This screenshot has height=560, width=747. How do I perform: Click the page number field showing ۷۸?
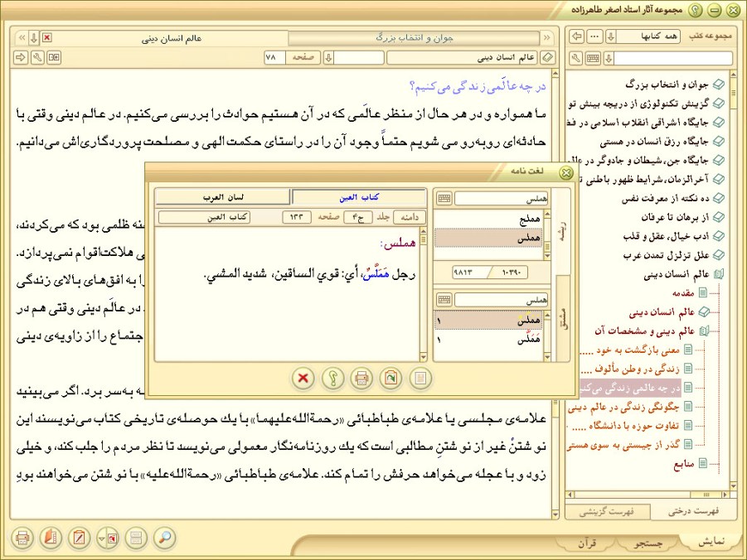[274, 58]
